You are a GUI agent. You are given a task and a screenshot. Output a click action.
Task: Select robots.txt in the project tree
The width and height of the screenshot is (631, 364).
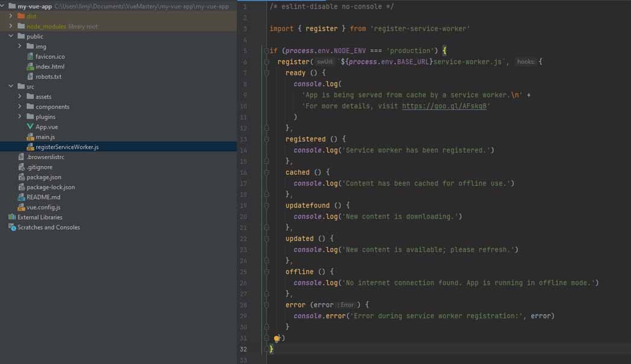(x=48, y=77)
